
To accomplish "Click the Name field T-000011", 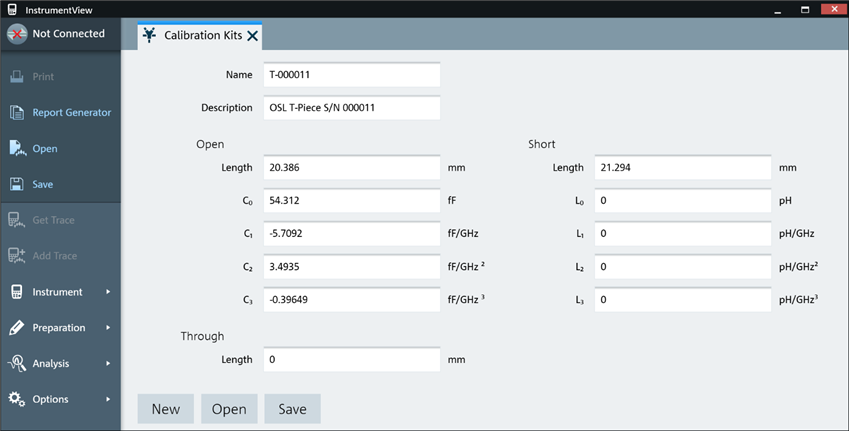I will pos(352,75).
